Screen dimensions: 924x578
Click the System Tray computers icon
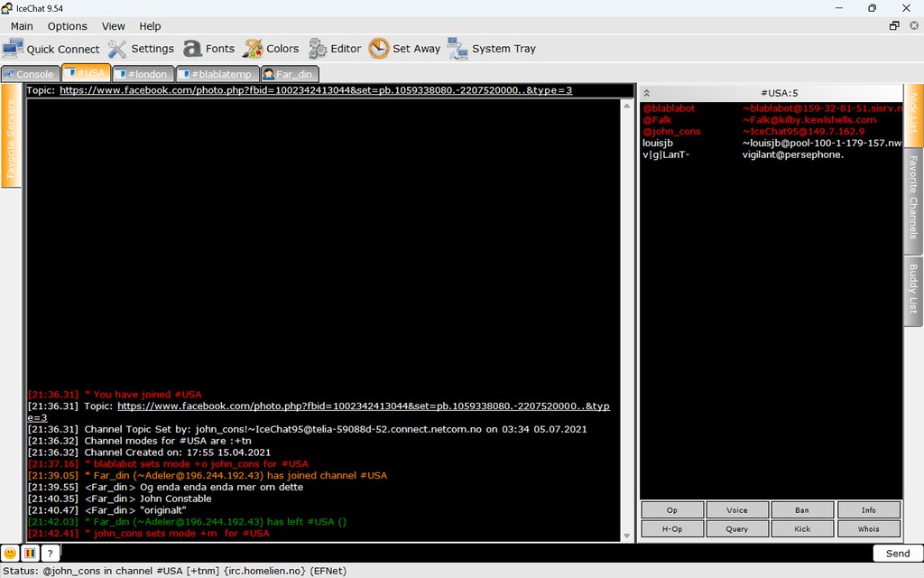pyautogui.click(x=457, y=49)
